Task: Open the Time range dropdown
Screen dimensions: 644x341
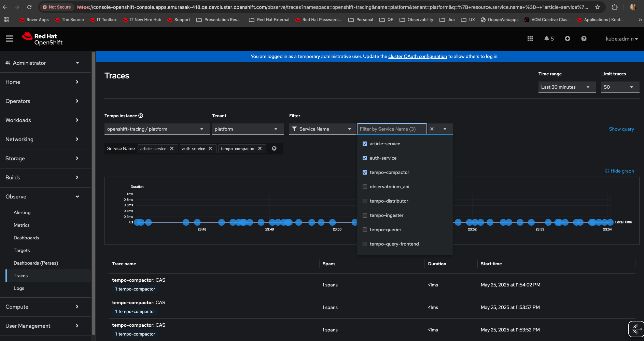Action: [566, 87]
